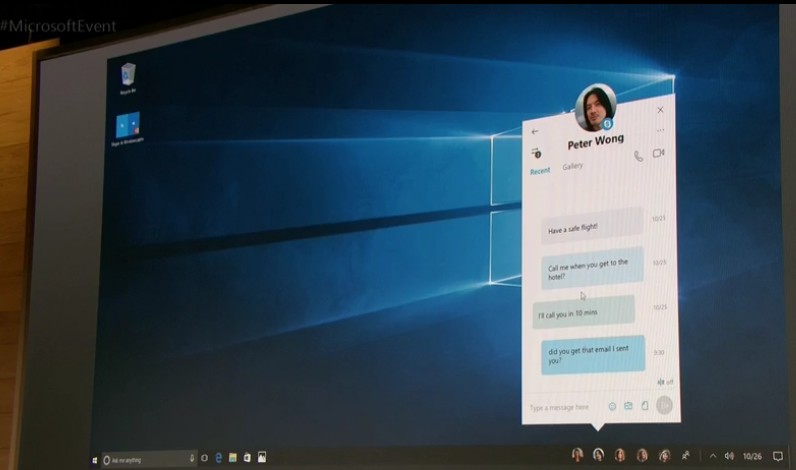Open Peter Wong's profile photo
The width and height of the screenshot is (796, 470).
pos(595,108)
